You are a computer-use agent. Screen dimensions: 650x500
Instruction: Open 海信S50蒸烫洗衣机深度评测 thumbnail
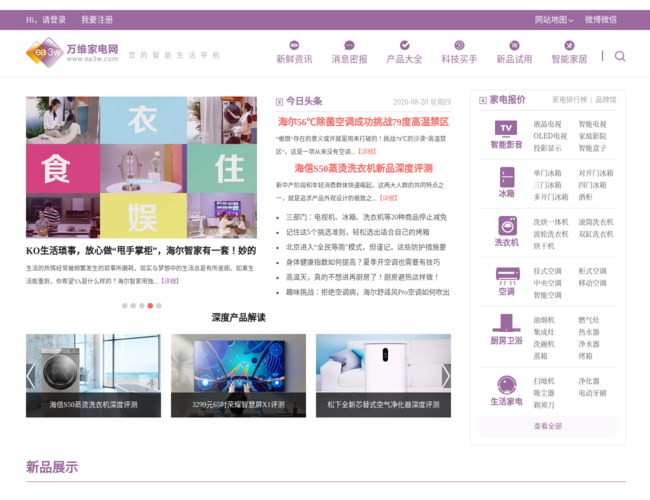[x=93, y=376]
